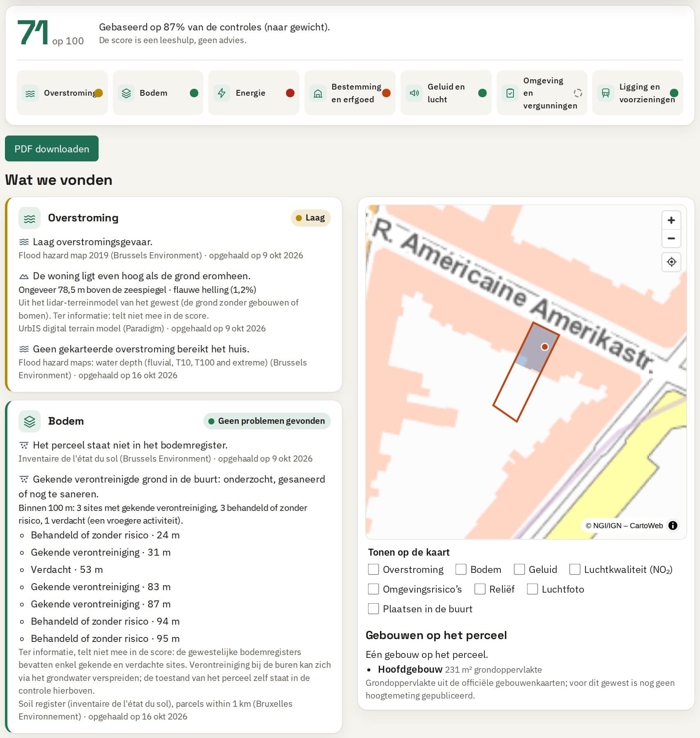
Task: Turn on the Reliëf layer checkbox
Action: click(x=480, y=589)
